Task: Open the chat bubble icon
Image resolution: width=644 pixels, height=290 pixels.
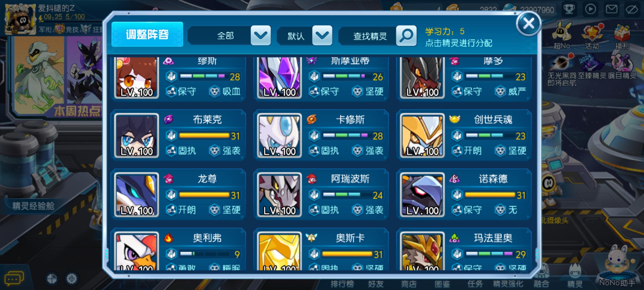Action: click(14, 278)
